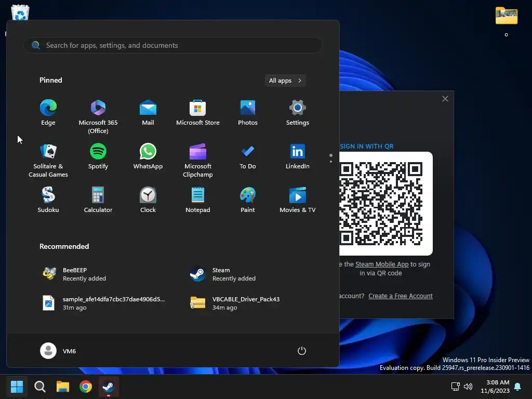
Task: Close the Steam sign-in window
Action: pos(445,99)
